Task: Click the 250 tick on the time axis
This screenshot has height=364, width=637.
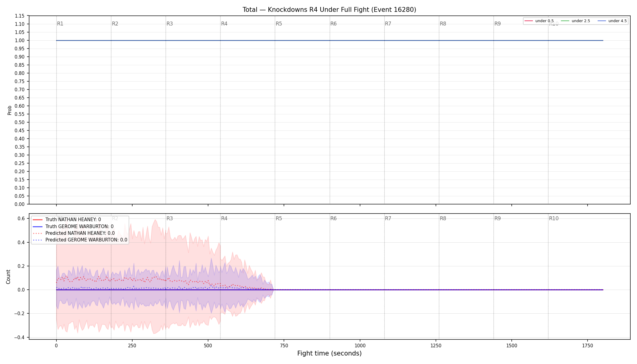Action: point(132,345)
